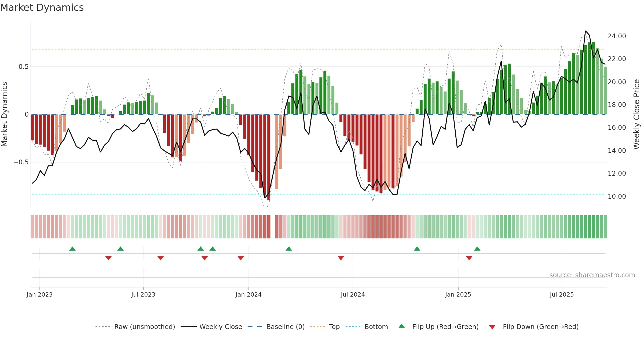644x362 pixels.
Task: Click the 18.00 price axis label
Action: [617, 105]
